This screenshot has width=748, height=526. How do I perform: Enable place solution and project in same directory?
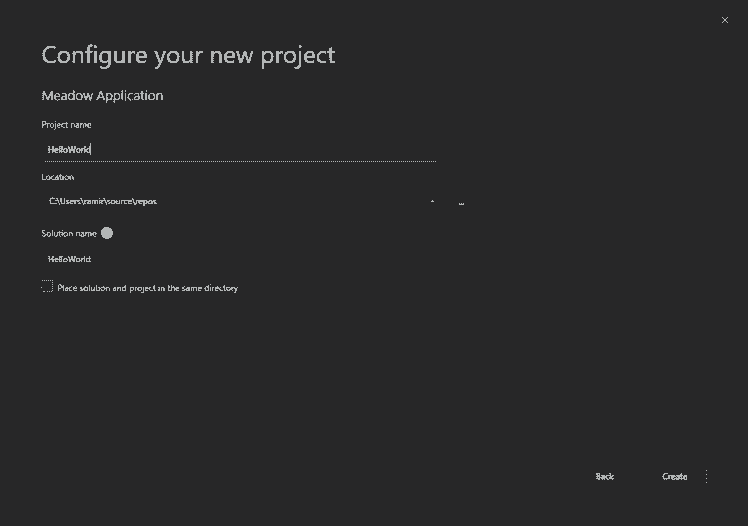(47, 287)
